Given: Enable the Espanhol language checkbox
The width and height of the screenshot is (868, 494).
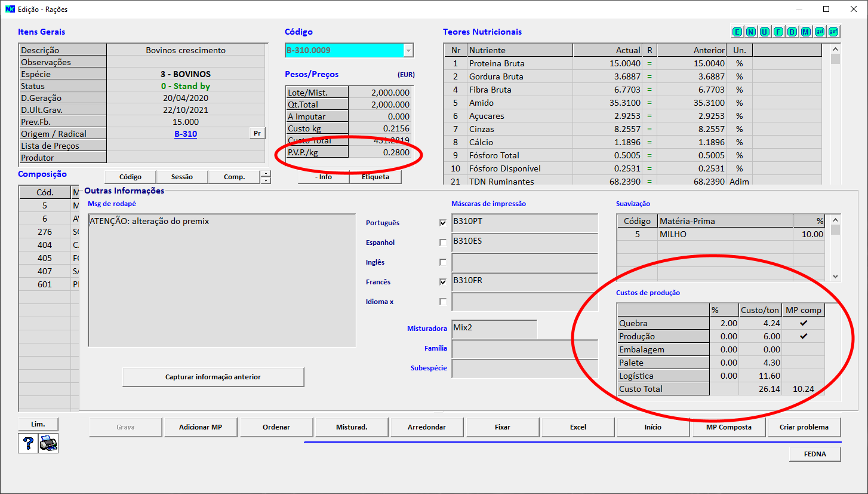Looking at the screenshot, I should [443, 243].
